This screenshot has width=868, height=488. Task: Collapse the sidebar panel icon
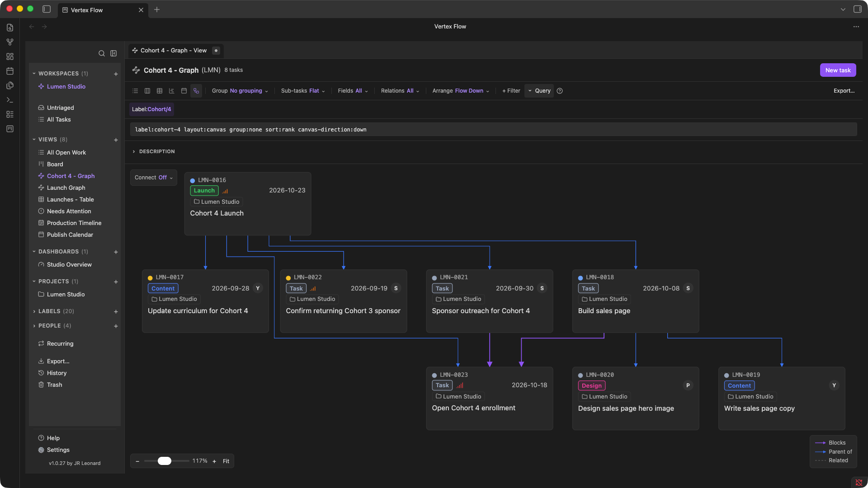tap(113, 53)
